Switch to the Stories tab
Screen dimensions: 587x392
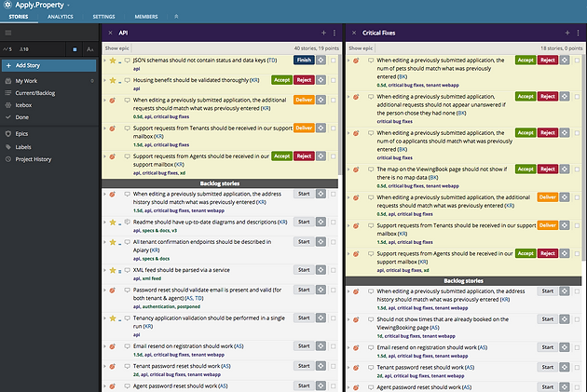pyautogui.click(x=19, y=17)
